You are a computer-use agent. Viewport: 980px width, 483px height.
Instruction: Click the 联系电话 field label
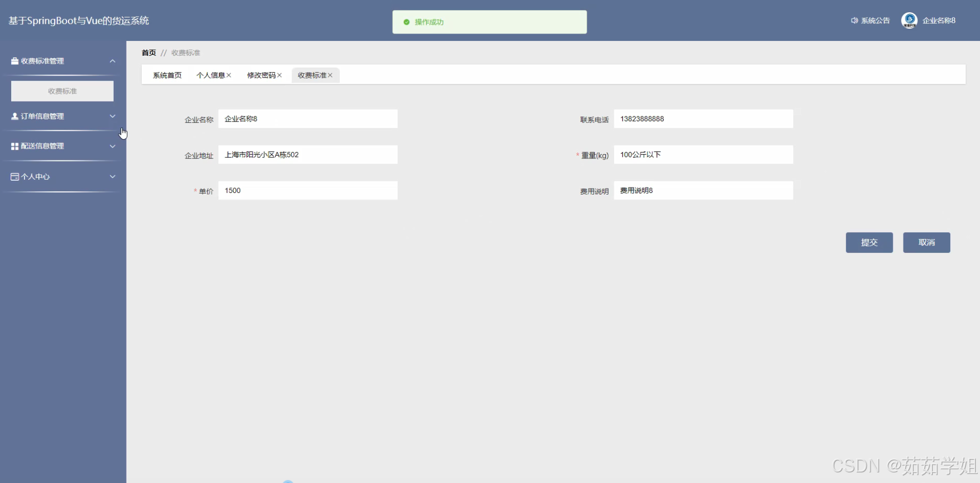[594, 120]
